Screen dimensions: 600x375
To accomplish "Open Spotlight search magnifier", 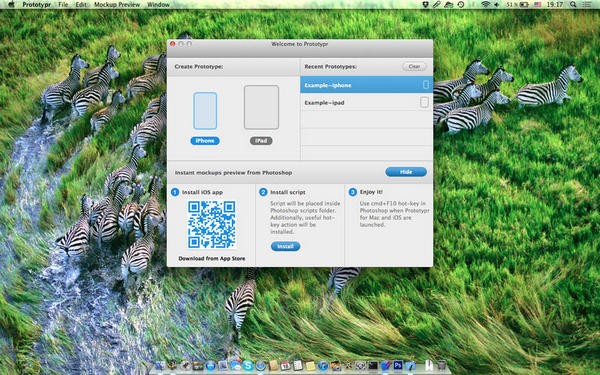I will (573, 5).
